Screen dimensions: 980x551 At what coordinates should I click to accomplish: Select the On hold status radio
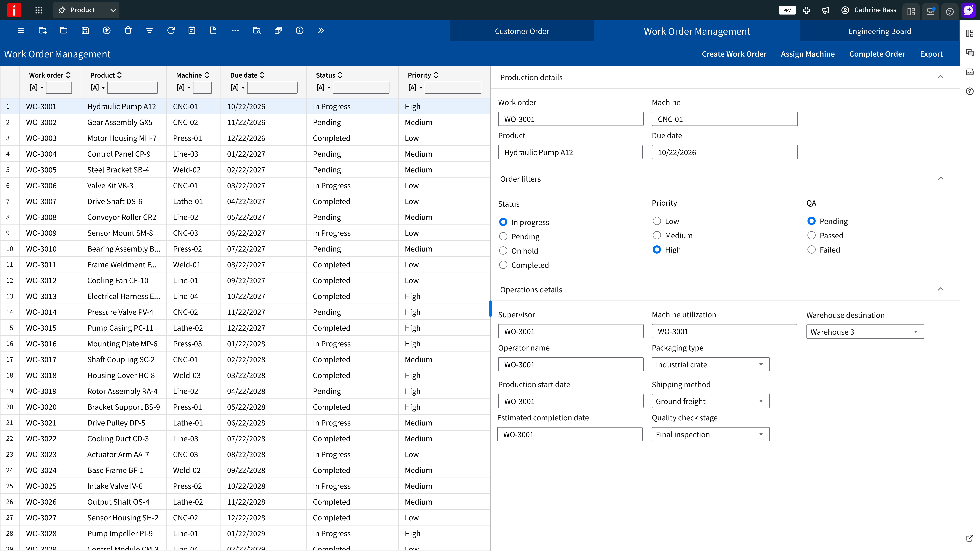[503, 251]
